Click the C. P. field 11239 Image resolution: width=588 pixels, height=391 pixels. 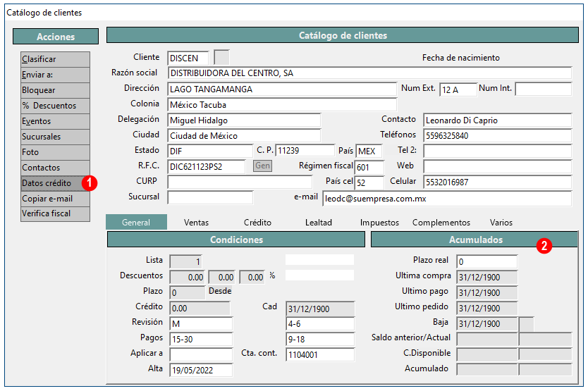pos(305,151)
